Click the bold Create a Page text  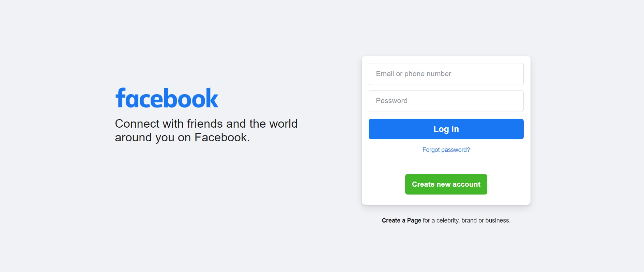(x=401, y=220)
